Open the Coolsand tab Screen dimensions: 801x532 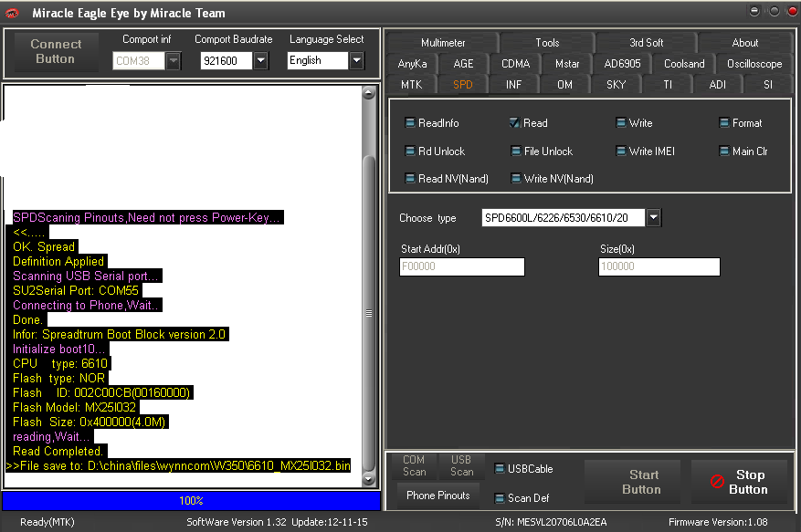tap(684, 64)
